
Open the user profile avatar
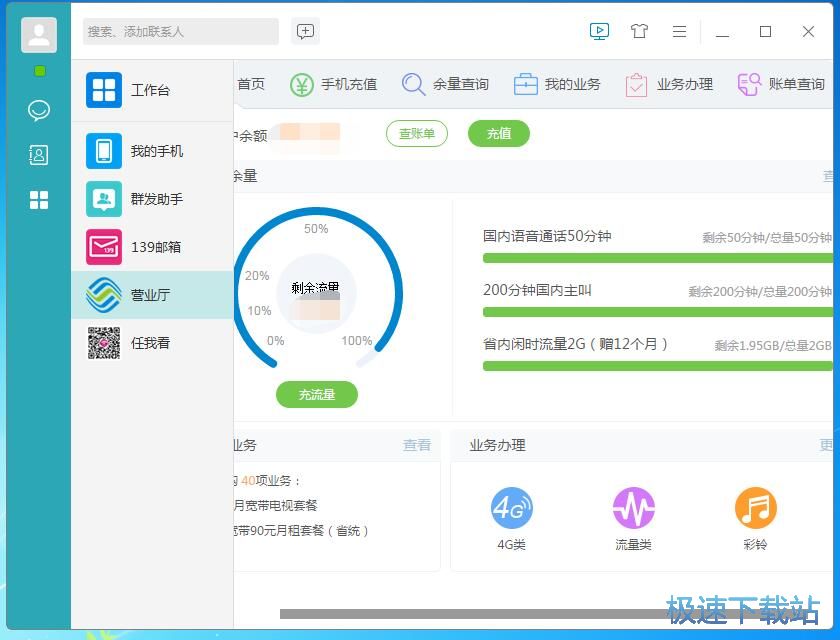tap(39, 35)
